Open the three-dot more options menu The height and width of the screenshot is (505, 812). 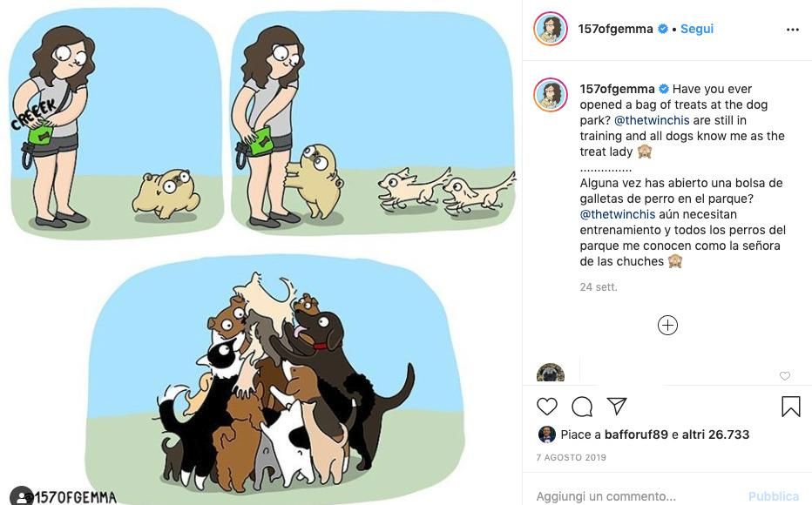(792, 30)
